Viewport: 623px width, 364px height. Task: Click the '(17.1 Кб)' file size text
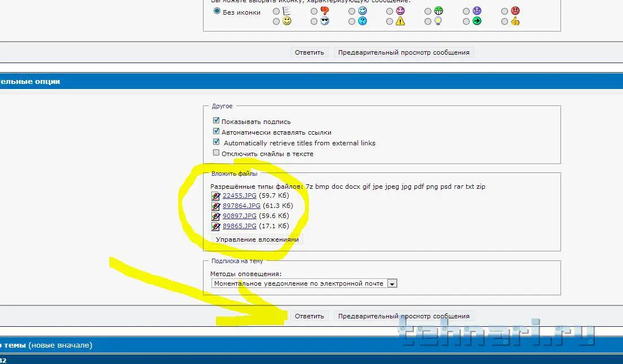pyautogui.click(x=274, y=226)
